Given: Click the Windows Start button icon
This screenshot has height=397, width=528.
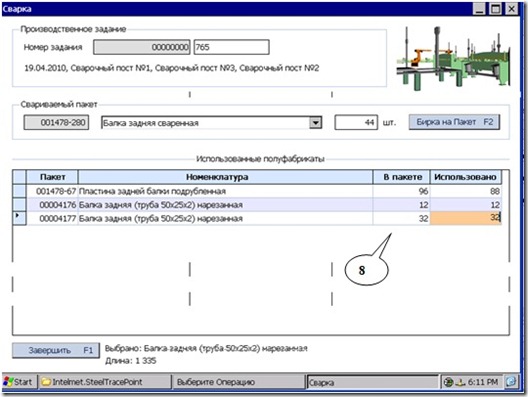Looking at the screenshot, I should 8,382.
